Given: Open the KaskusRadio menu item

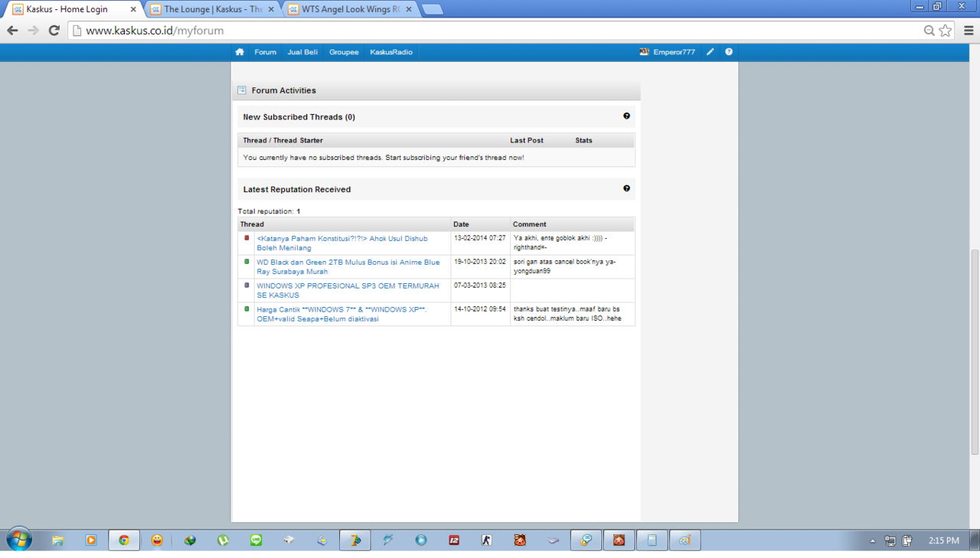Looking at the screenshot, I should coord(391,52).
